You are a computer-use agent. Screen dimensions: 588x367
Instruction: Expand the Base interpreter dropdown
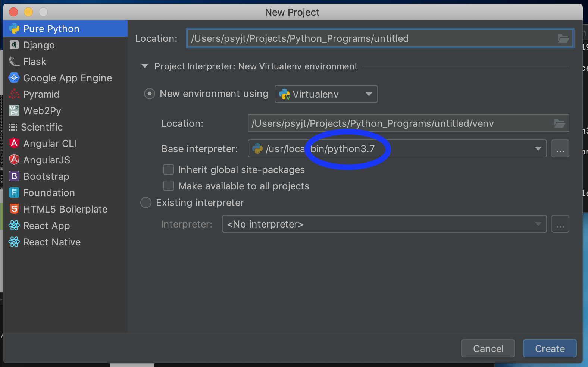[x=538, y=149]
